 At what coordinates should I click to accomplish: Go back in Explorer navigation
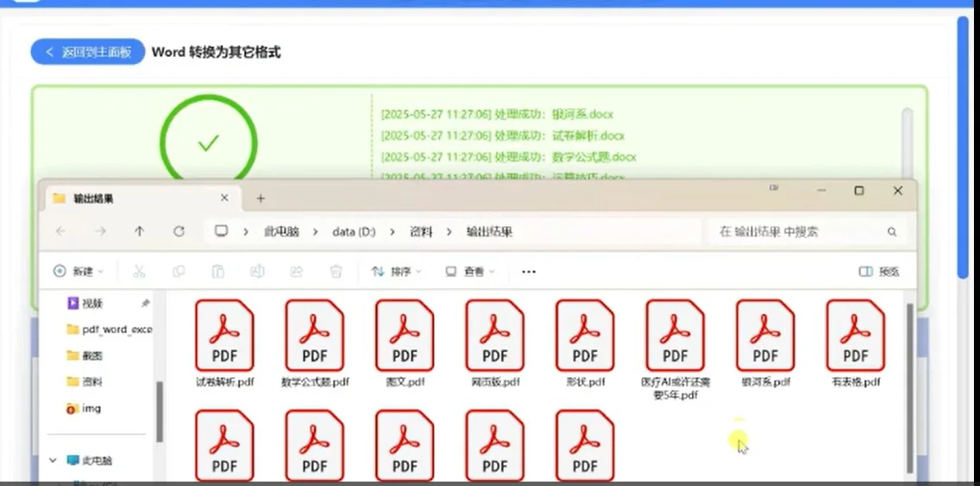point(60,231)
